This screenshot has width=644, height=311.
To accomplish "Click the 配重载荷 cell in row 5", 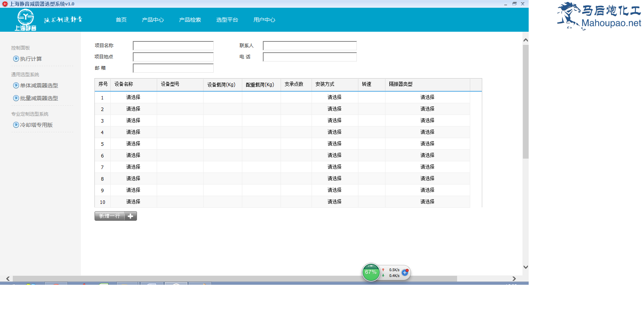I will 261,144.
